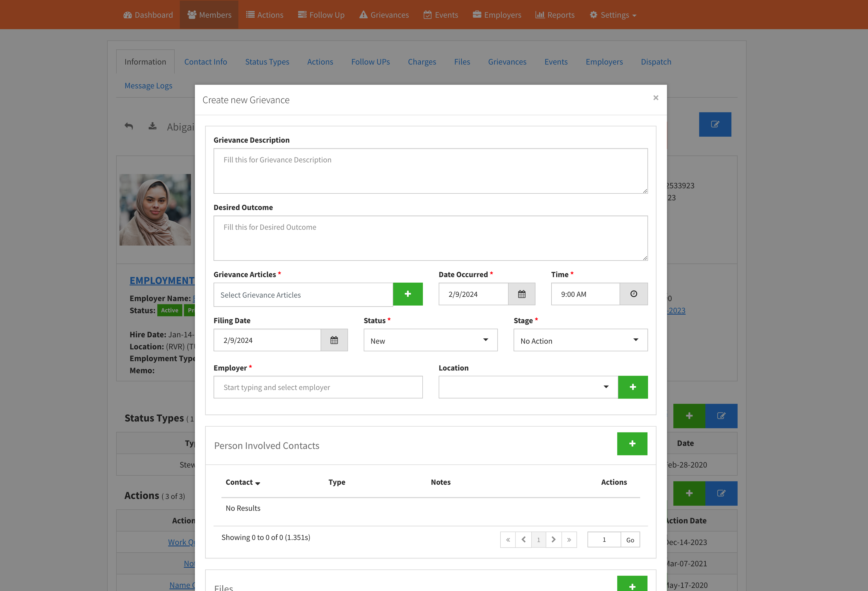The width and height of the screenshot is (868, 591).
Task: Click page 1 in contacts pagination
Action: [538, 540]
